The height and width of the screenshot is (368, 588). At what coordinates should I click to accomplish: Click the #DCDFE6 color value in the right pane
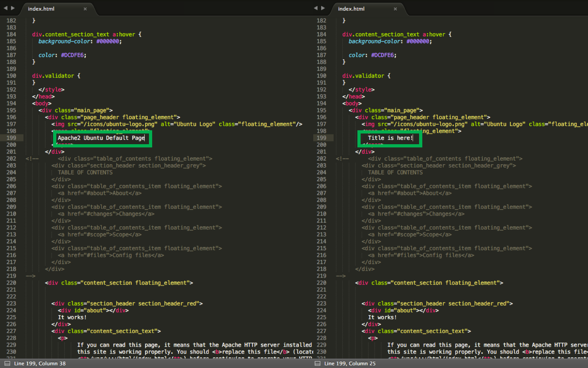pyautogui.click(x=383, y=55)
